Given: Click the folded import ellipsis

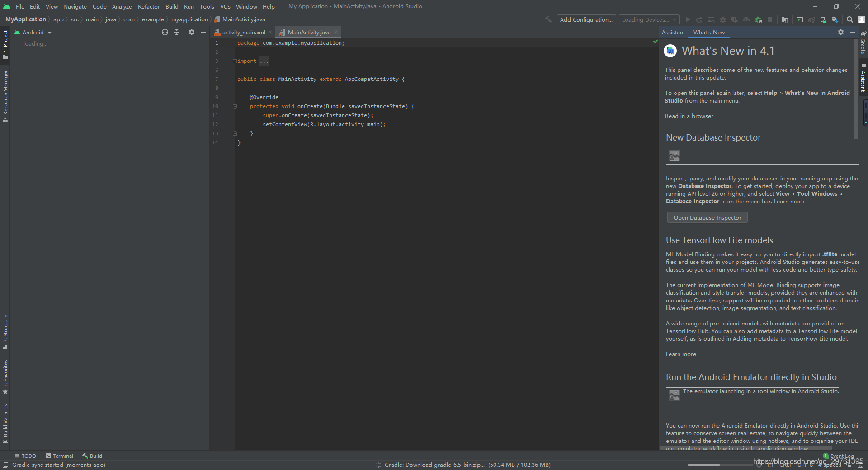Looking at the screenshot, I should pos(264,61).
